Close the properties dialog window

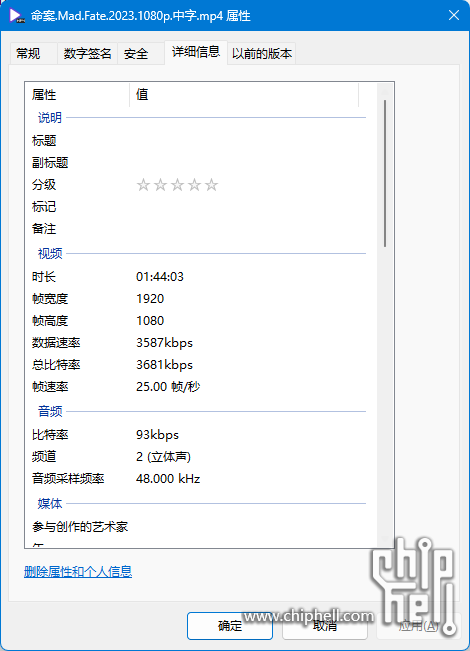454,15
